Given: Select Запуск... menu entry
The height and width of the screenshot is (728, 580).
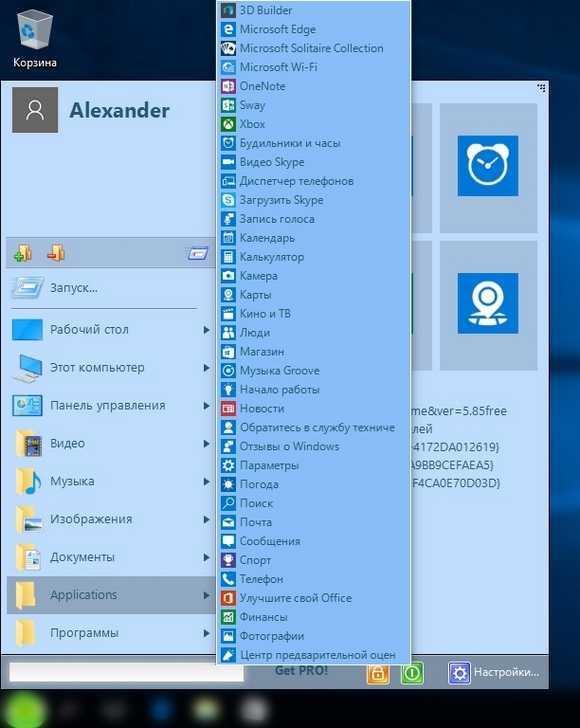Looking at the screenshot, I should click(x=111, y=288).
